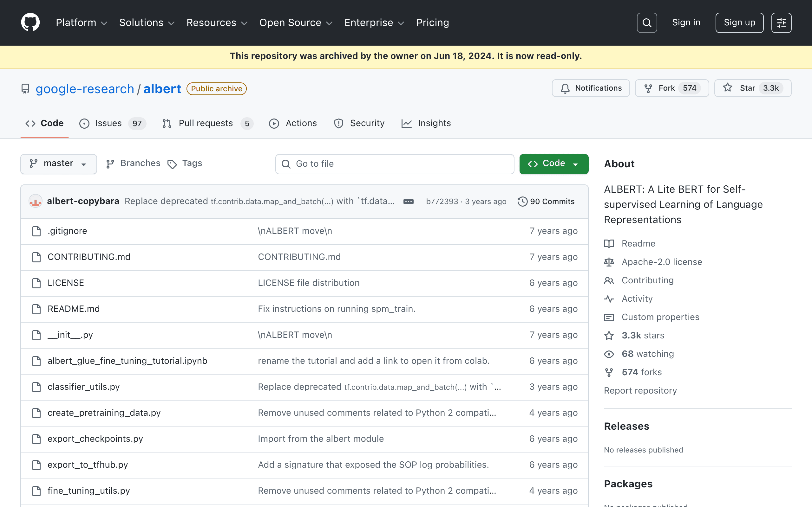This screenshot has width=812, height=507.
Task: Open the README.md file link
Action: tap(74, 309)
